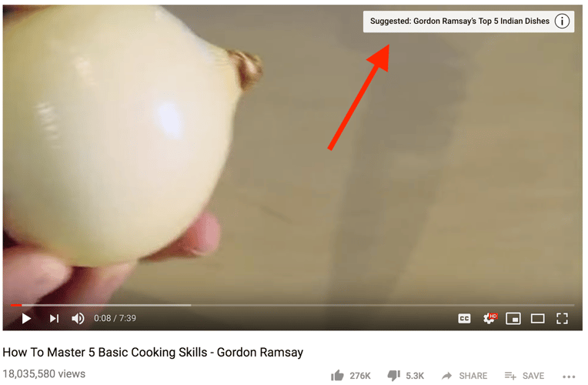Click the 0:08 / 7:39 time display

pyautogui.click(x=115, y=320)
